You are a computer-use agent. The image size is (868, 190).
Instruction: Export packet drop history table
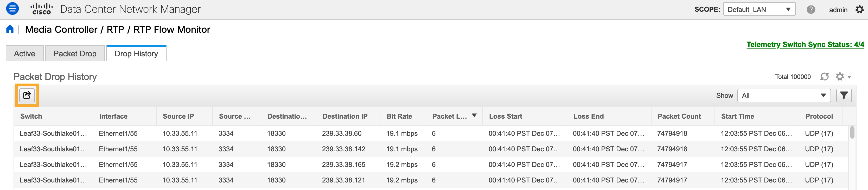click(x=27, y=95)
